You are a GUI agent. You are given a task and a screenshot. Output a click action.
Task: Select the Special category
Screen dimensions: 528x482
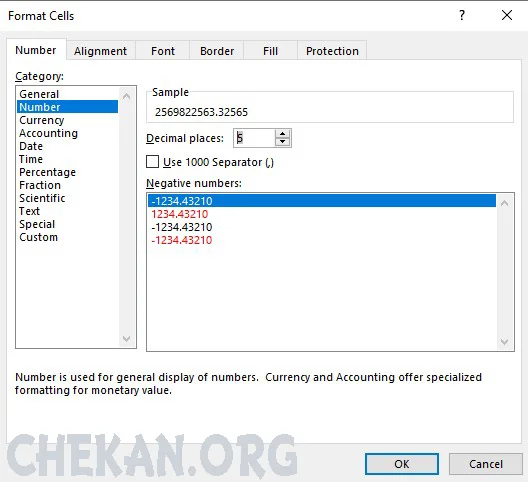click(67, 224)
